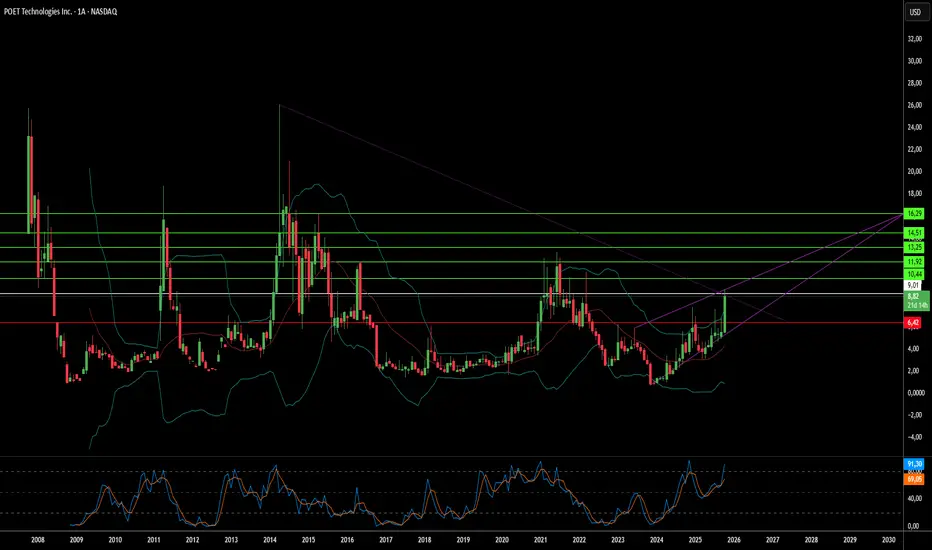Click the 26,00 price axis tick
Viewport: 932px width, 550px height.
coord(915,105)
